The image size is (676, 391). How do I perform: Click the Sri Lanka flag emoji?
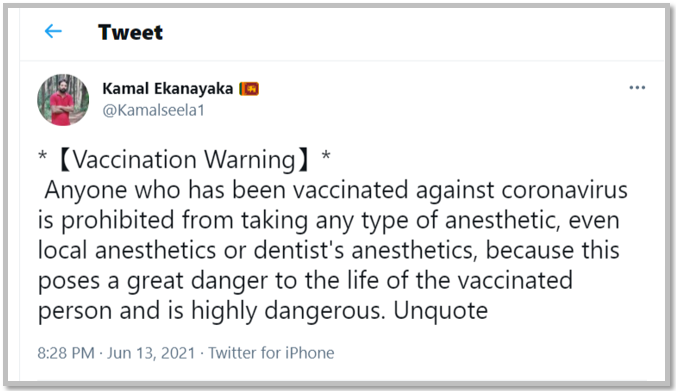tap(249, 89)
